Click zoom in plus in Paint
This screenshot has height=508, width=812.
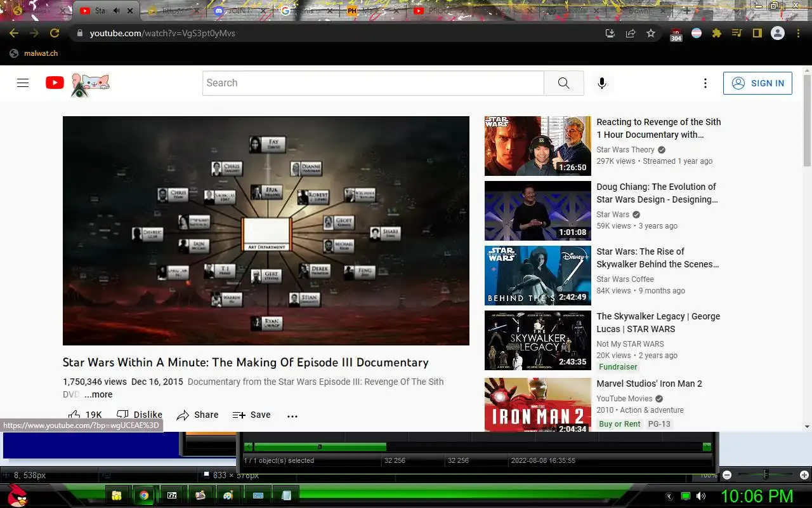click(804, 475)
